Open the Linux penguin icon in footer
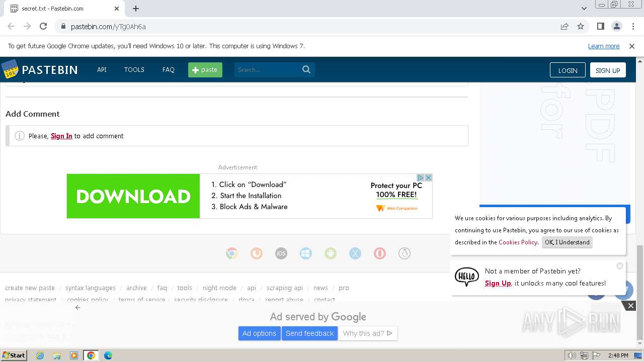 pos(405,253)
